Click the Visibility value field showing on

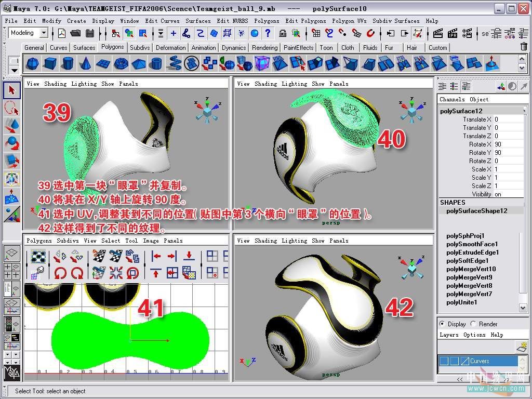pyautogui.click(x=509, y=194)
